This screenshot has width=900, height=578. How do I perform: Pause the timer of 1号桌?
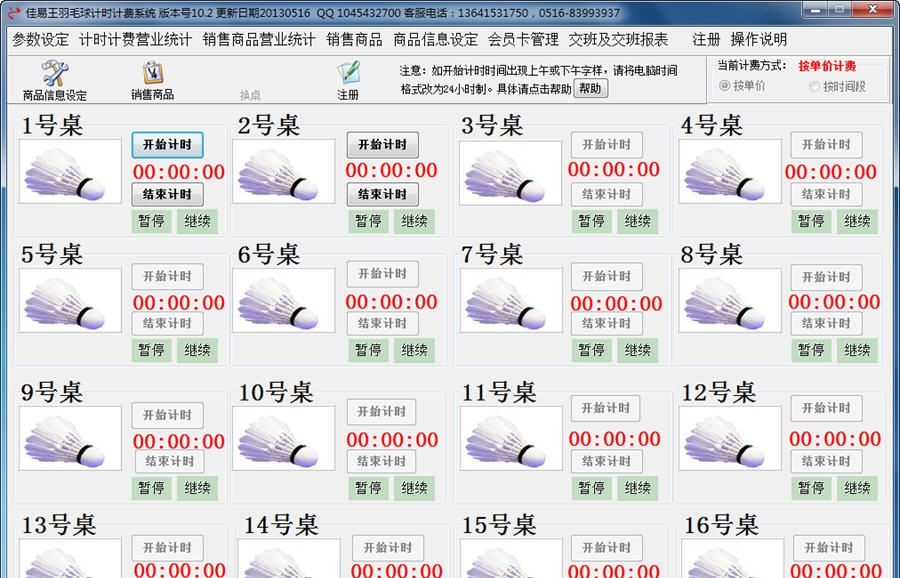pyautogui.click(x=152, y=221)
